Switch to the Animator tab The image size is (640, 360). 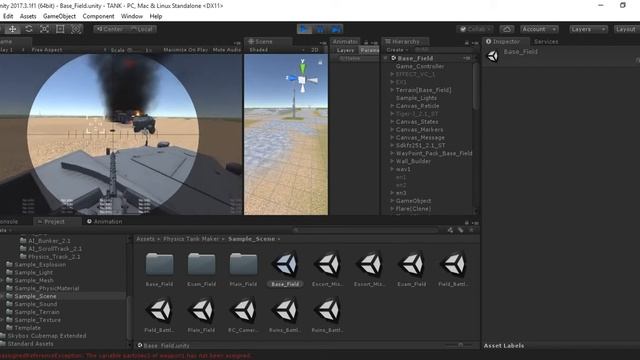click(344, 41)
